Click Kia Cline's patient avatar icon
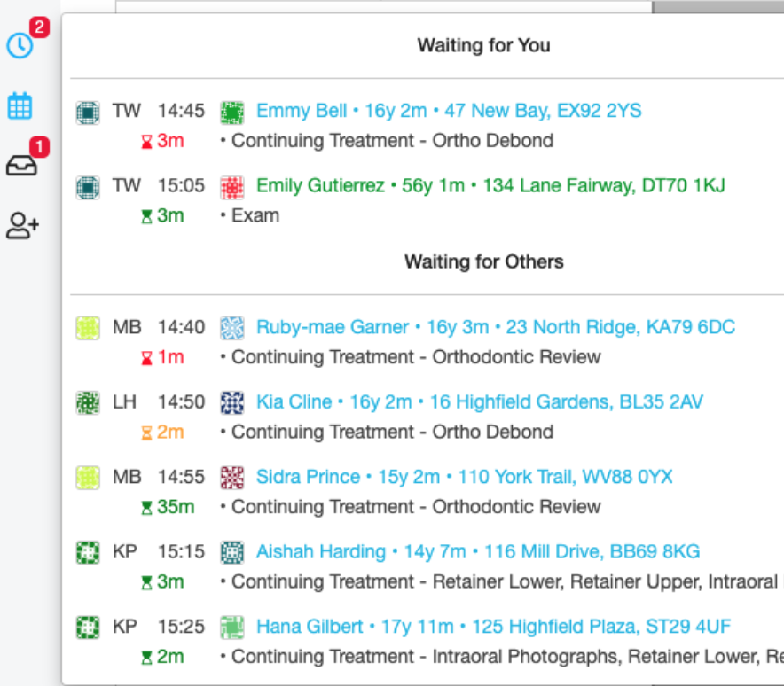 tap(232, 402)
